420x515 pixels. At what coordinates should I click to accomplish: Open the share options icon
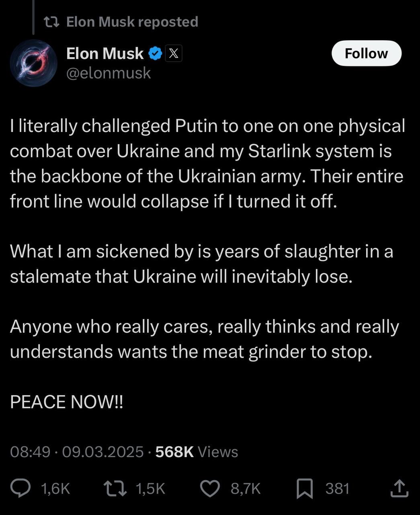pyautogui.click(x=399, y=488)
